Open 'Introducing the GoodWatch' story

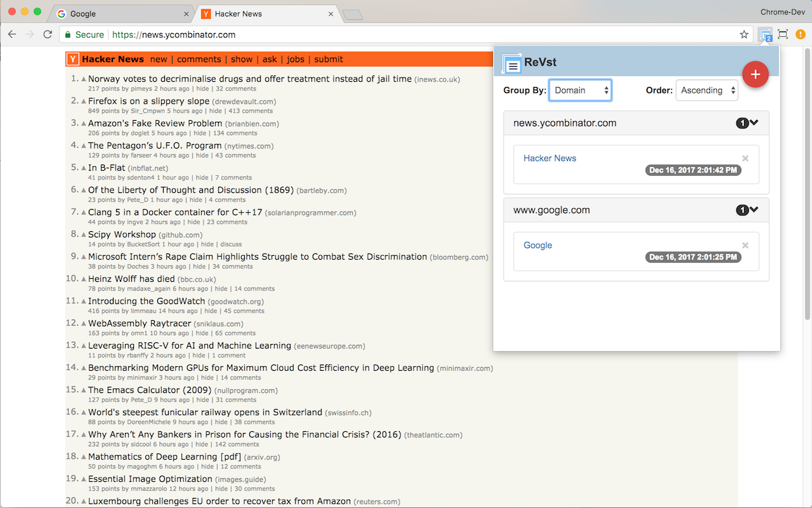[147, 301]
